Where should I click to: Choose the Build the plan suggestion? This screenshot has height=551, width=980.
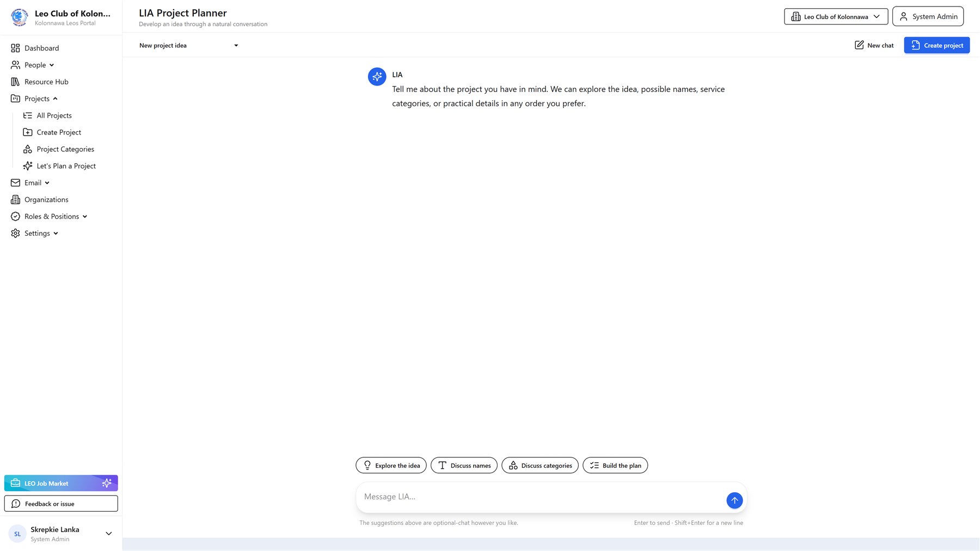pos(615,466)
